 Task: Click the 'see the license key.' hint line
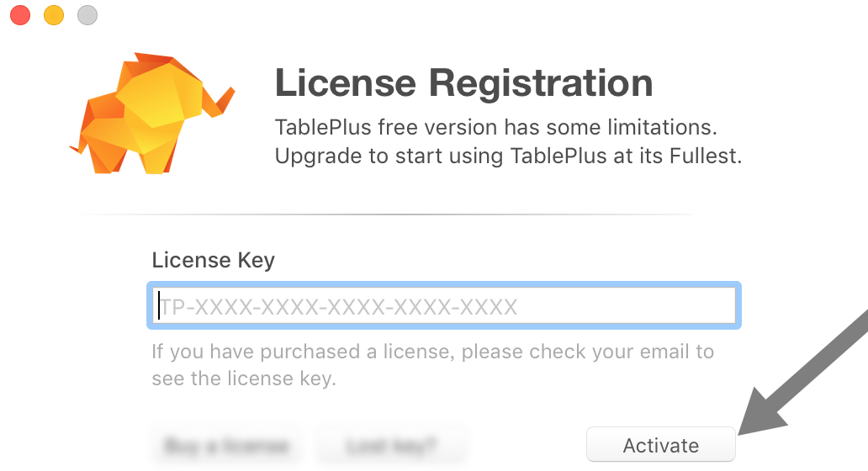coord(244,378)
